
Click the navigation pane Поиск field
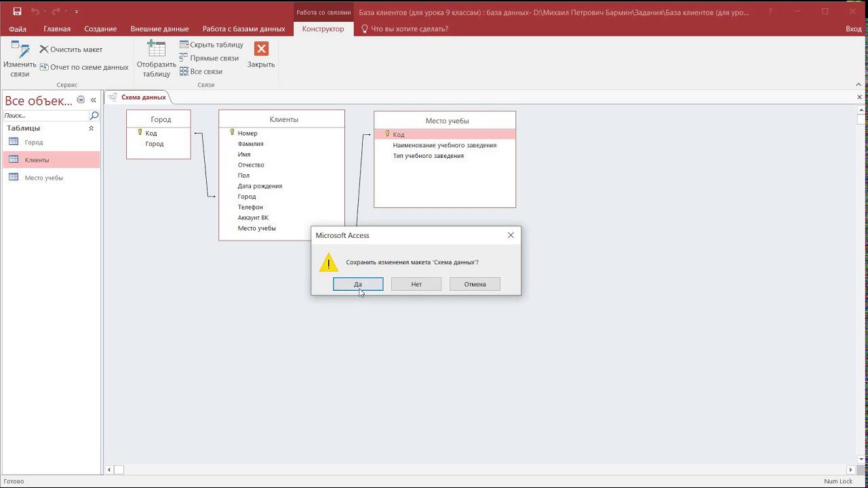[x=46, y=116]
